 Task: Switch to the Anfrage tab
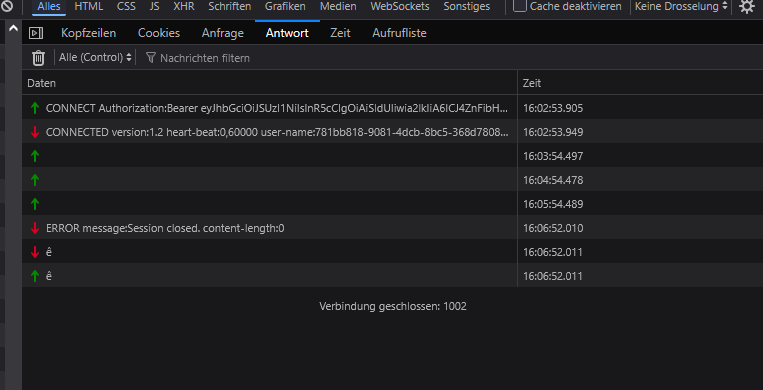223,33
